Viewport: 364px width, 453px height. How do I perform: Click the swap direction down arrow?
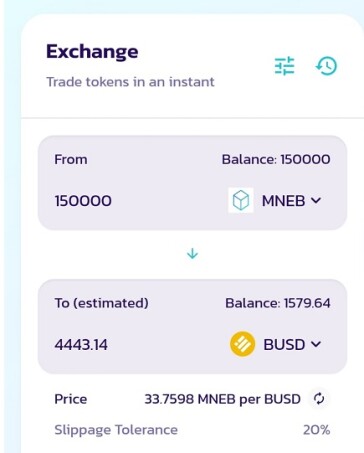192,254
